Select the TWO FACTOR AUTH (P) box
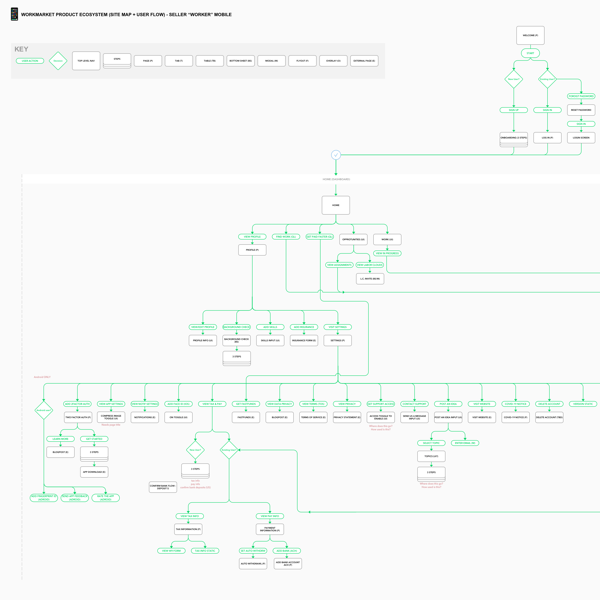 coord(78,417)
